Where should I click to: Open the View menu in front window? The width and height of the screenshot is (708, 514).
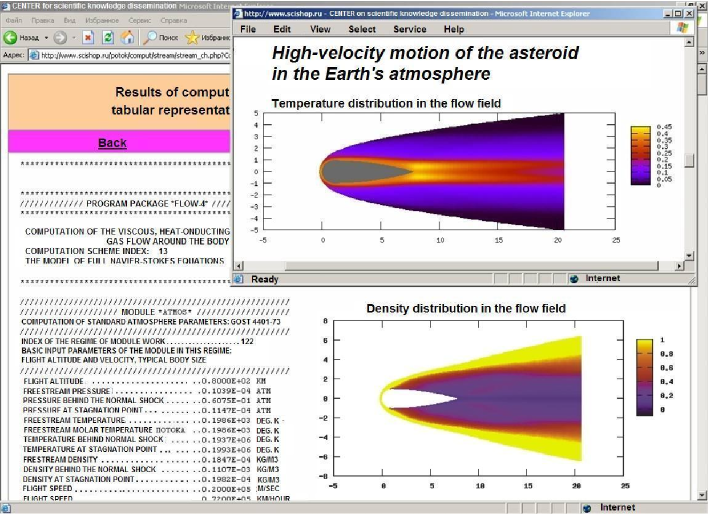[320, 29]
